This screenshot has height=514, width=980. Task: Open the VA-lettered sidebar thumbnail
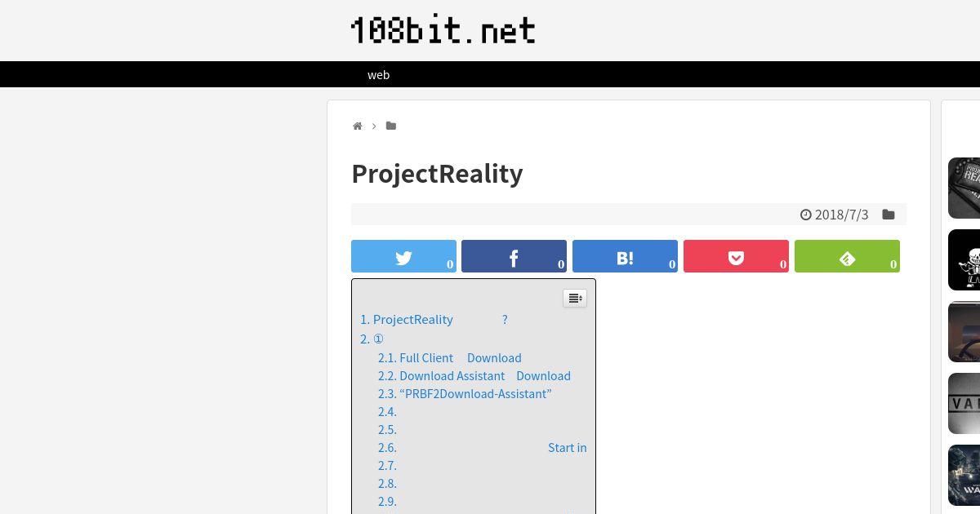(x=964, y=403)
